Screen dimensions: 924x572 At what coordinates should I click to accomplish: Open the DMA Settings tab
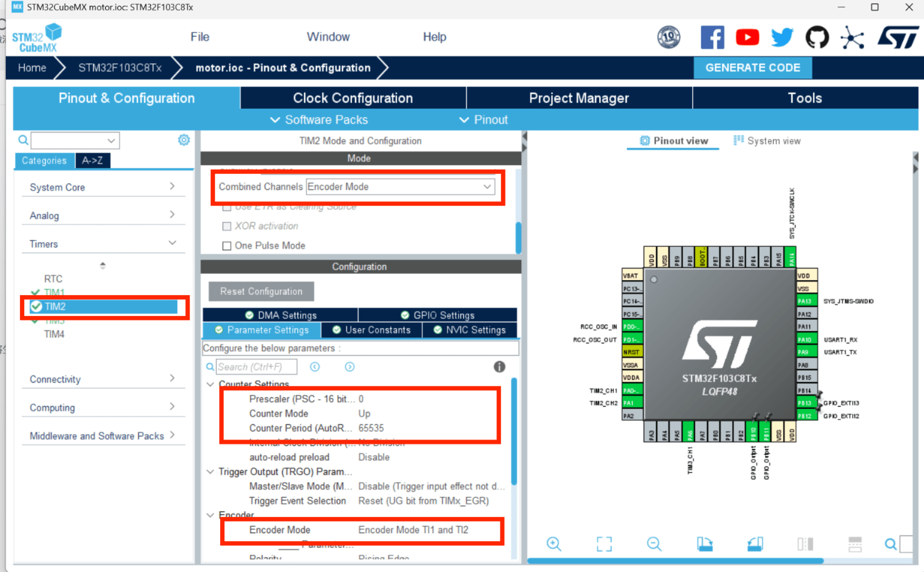(x=280, y=315)
